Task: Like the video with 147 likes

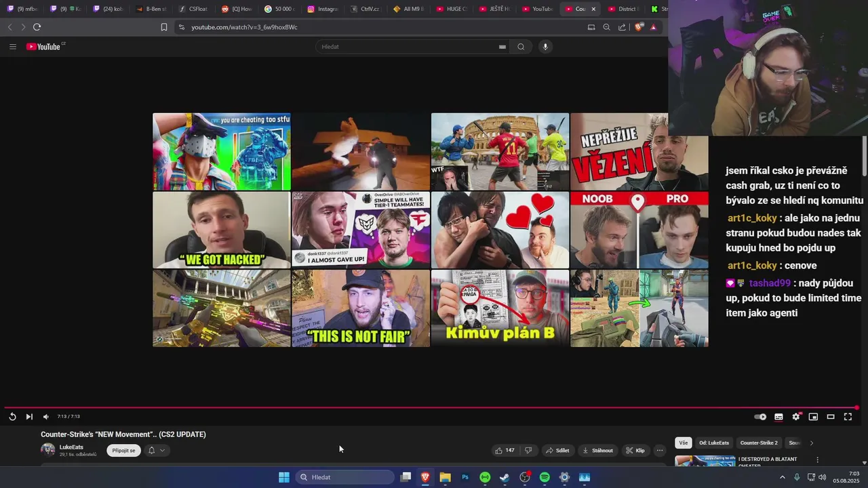Action: point(505,450)
